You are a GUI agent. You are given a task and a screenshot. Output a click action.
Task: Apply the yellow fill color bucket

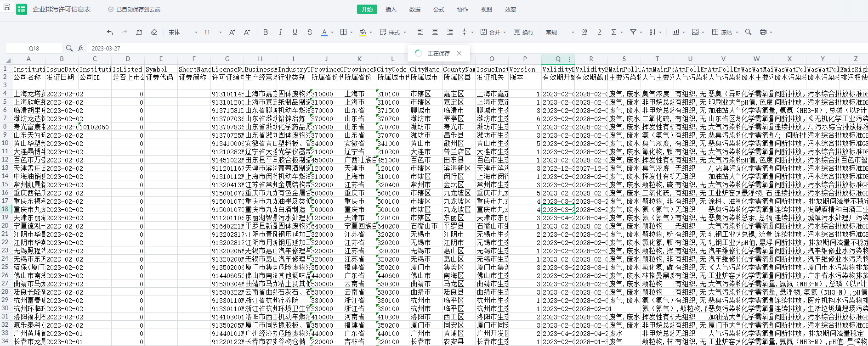coord(363,32)
